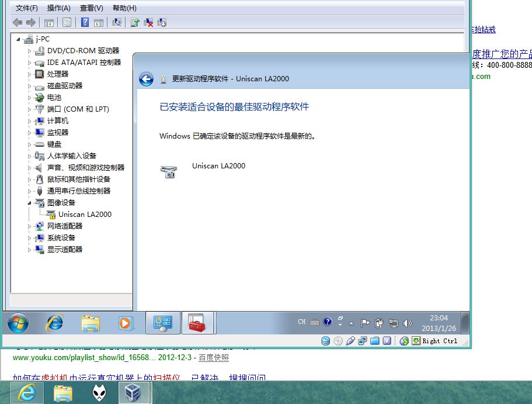Switch to Device Manager taskbar button in guest
532x404 pixels.
pos(163,323)
